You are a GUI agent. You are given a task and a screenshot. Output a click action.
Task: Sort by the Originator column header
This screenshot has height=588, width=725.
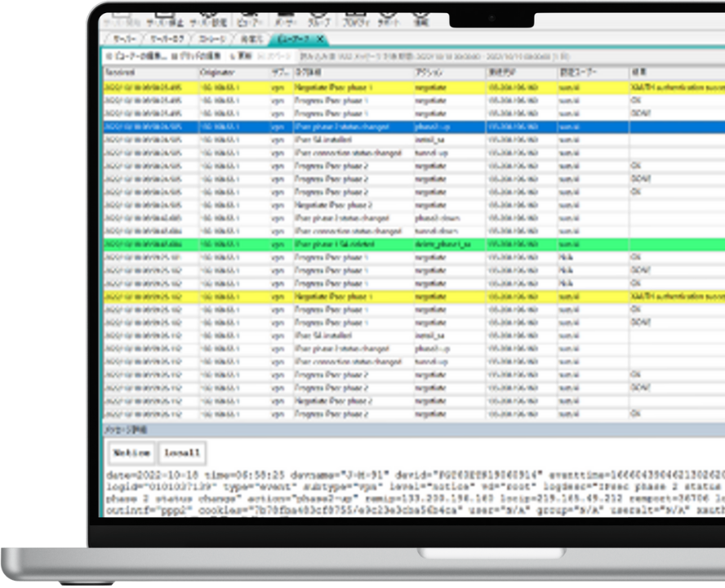click(234, 73)
